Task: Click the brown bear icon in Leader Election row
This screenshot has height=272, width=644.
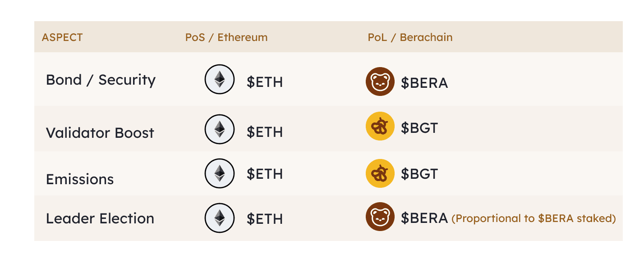Action: [380, 217]
